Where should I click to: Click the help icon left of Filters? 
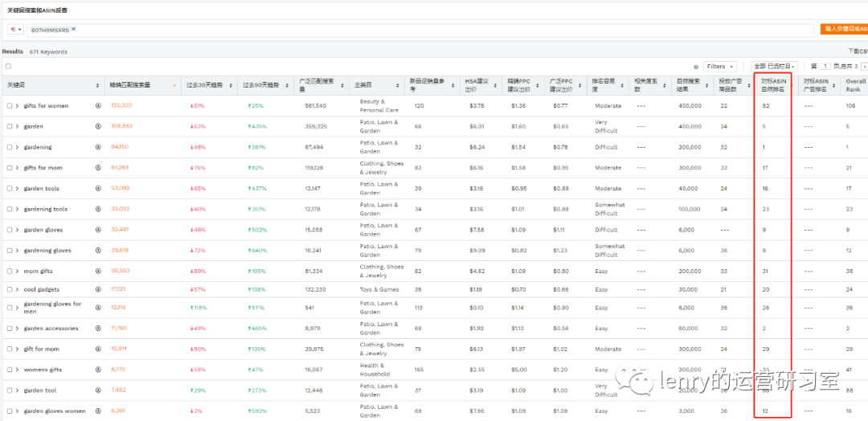pos(696,67)
